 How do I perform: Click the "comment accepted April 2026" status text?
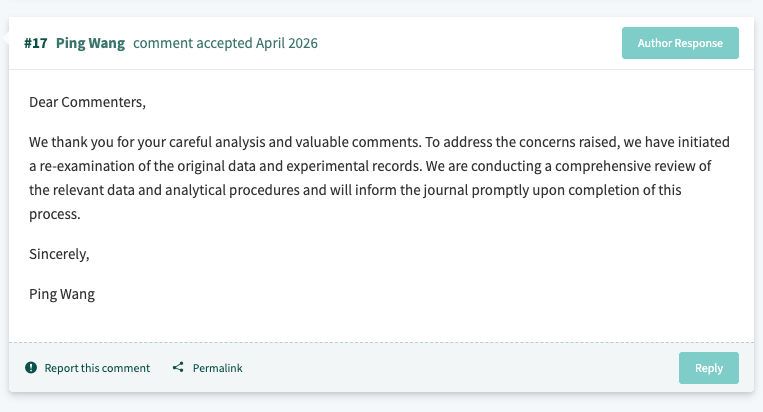(x=226, y=44)
